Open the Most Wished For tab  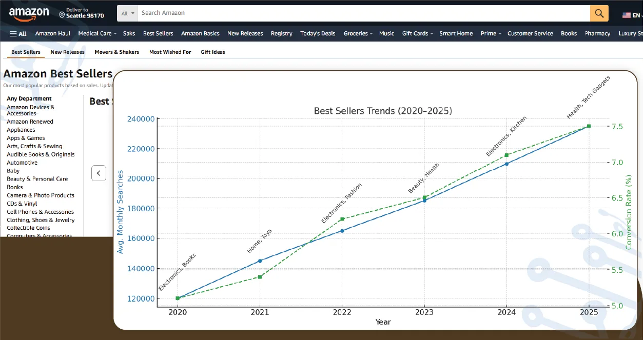coord(170,52)
